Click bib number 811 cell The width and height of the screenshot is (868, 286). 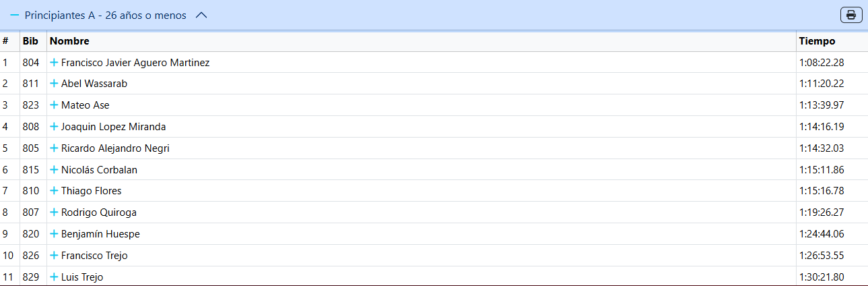pyautogui.click(x=31, y=84)
